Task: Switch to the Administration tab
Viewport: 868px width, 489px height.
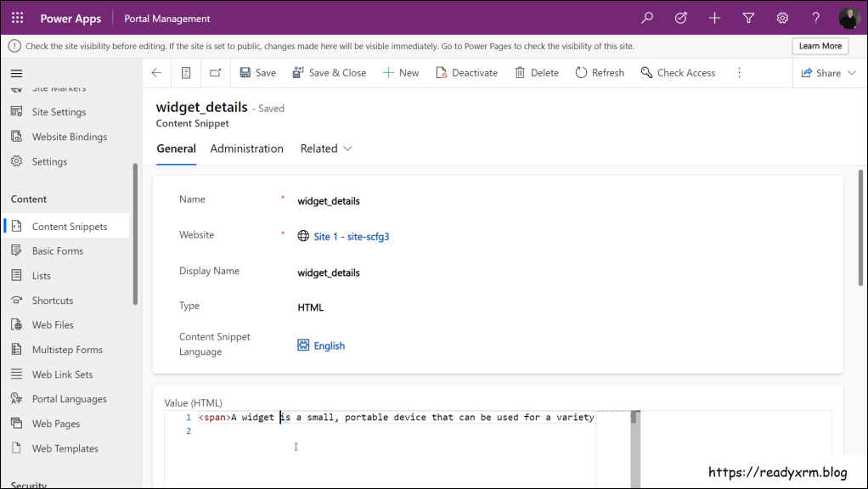Action: pos(246,149)
